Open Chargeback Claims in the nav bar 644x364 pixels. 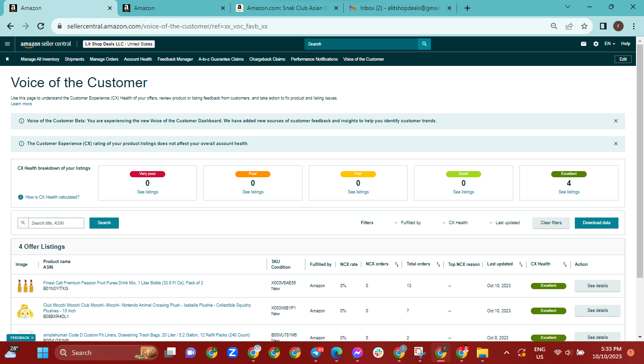pos(267,59)
